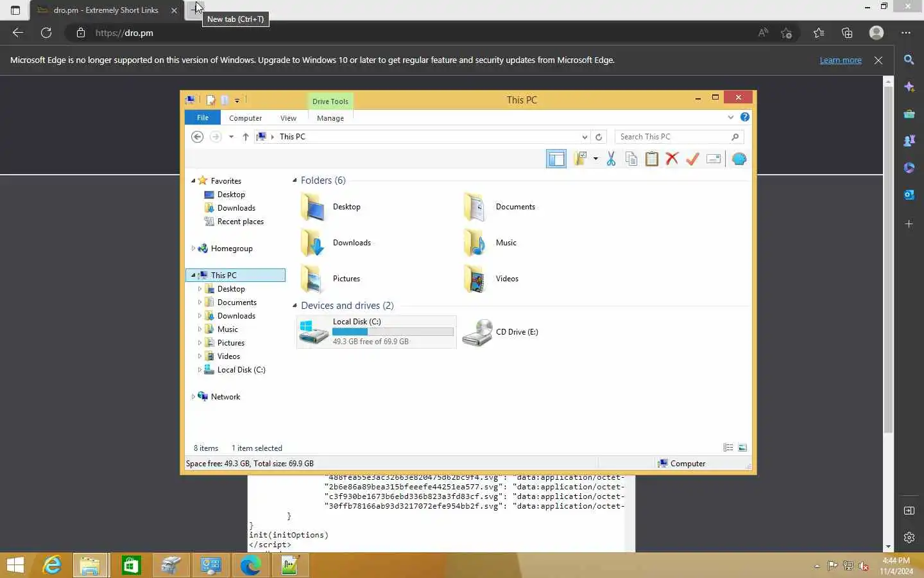Collapse the This PC tree node

[193, 276]
